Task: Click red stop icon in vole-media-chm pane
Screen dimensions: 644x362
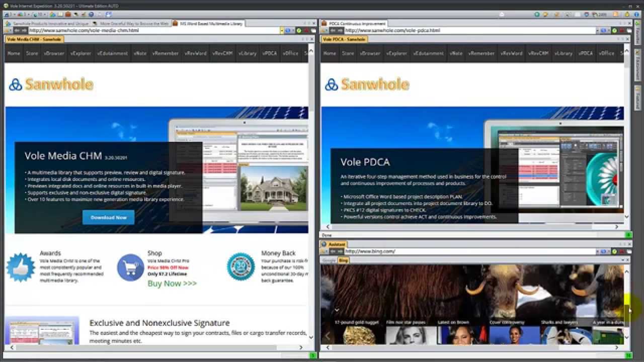Action: tap(306, 31)
